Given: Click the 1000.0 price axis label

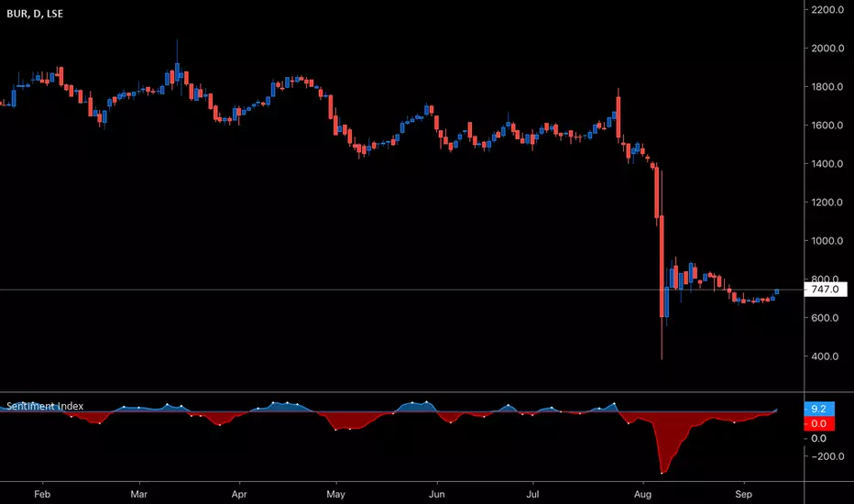Looking at the screenshot, I should [827, 241].
